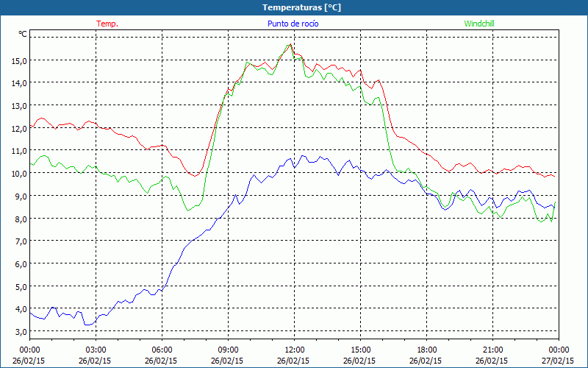The height and width of the screenshot is (368, 588).
Task: Click the 18:00 time axis label
Action: (427, 350)
